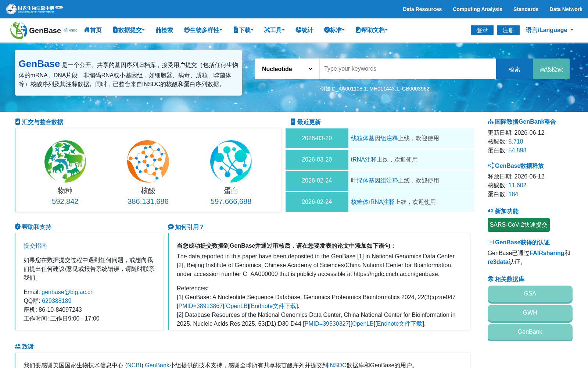Image resolution: width=588 pixels, height=368 pixels.
Task: Click the QQ group 629388189 link
Action: [57, 301]
